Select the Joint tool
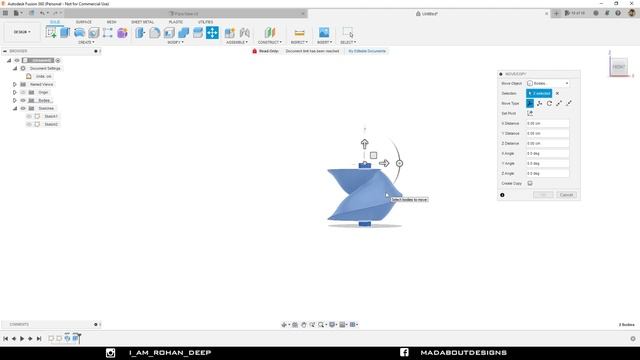Image resolution: width=640 pixels, height=360 pixels. (x=244, y=33)
